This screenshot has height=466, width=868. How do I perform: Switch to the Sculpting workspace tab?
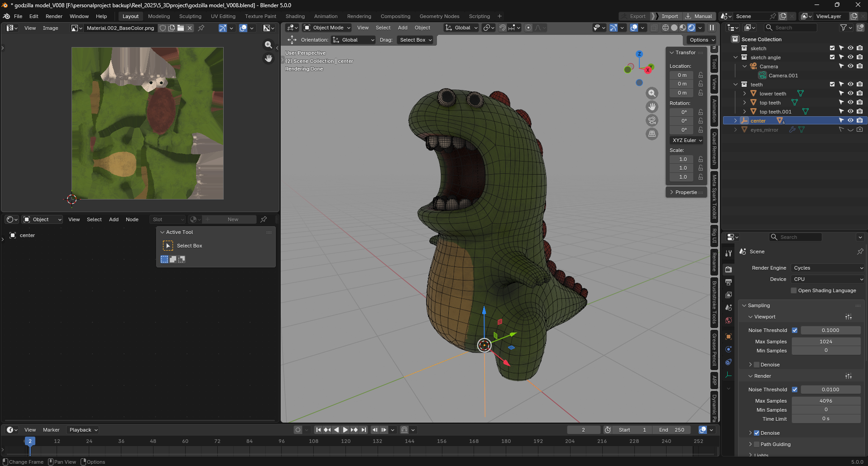click(x=190, y=16)
